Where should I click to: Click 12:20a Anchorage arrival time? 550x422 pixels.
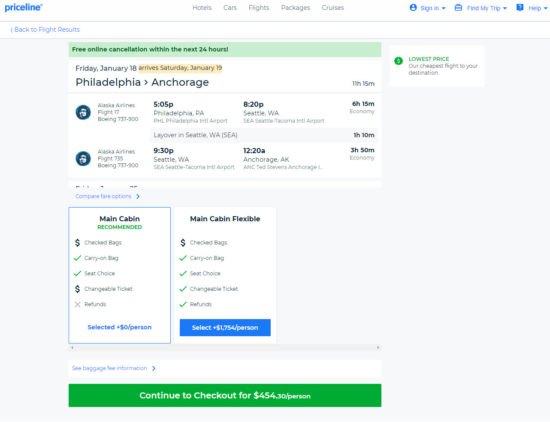(x=254, y=150)
